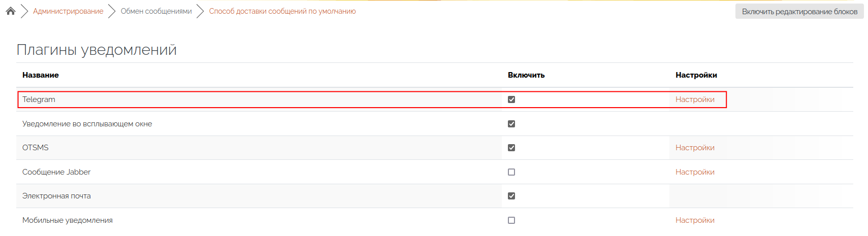Open the Администрирование breadcrumb link
This screenshot has width=868, height=236.
[x=68, y=11]
